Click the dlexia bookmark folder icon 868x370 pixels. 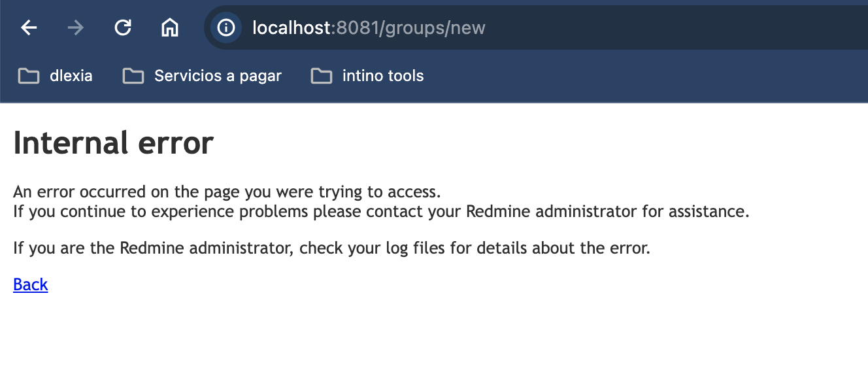pos(28,76)
